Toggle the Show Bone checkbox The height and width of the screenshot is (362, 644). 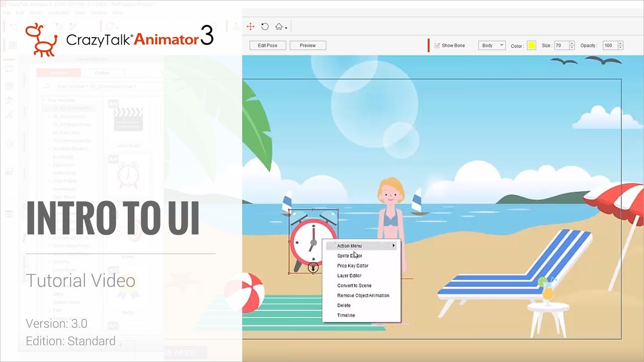pyautogui.click(x=437, y=45)
